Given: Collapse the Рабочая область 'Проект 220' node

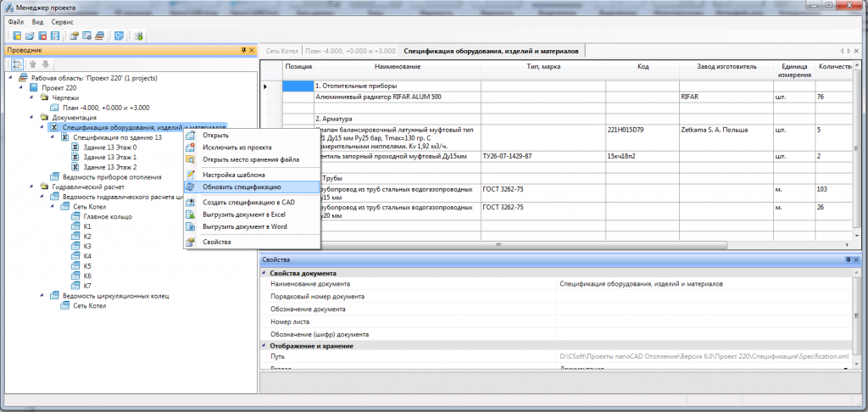Looking at the screenshot, I should pyautogui.click(x=12, y=77).
